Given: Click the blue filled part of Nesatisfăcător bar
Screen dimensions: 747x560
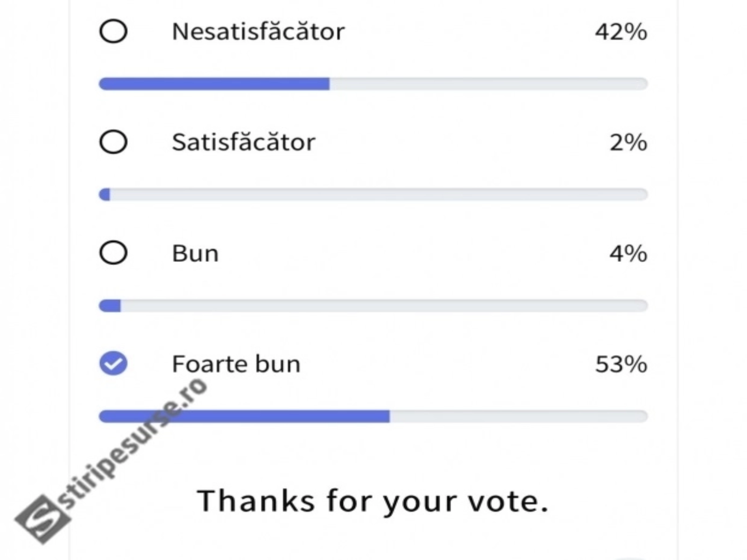Looking at the screenshot, I should pos(215,84).
